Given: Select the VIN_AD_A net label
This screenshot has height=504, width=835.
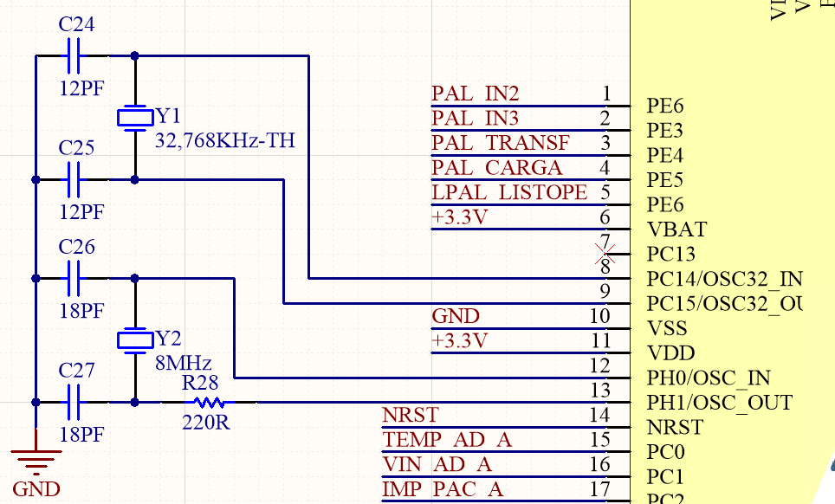Looking at the screenshot, I should [x=437, y=465].
